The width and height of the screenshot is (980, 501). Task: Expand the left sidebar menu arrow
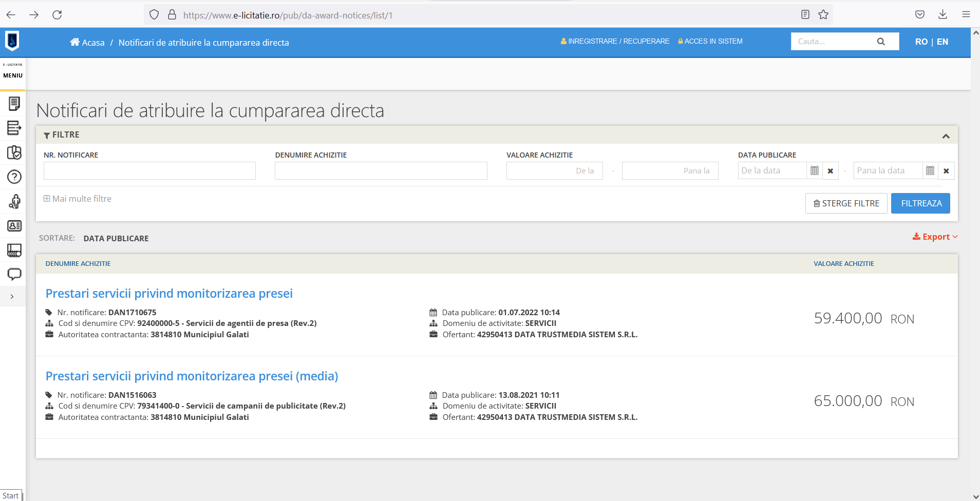tap(12, 297)
